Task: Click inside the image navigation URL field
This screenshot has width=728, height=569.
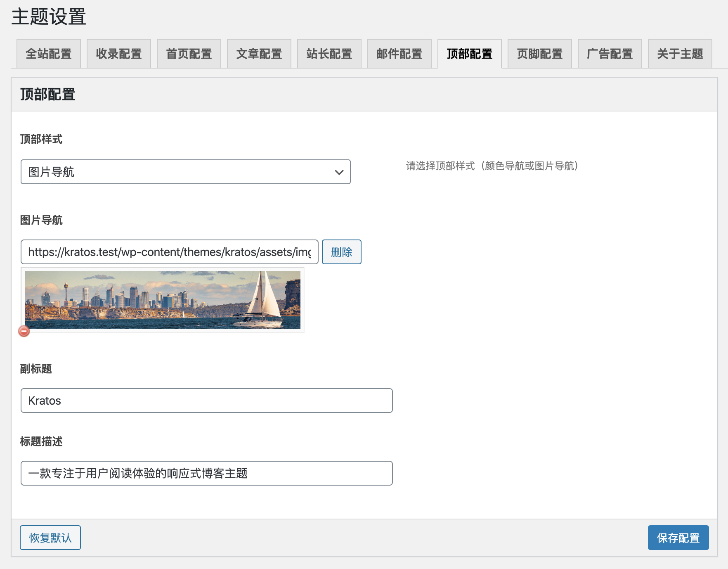Action: click(169, 252)
